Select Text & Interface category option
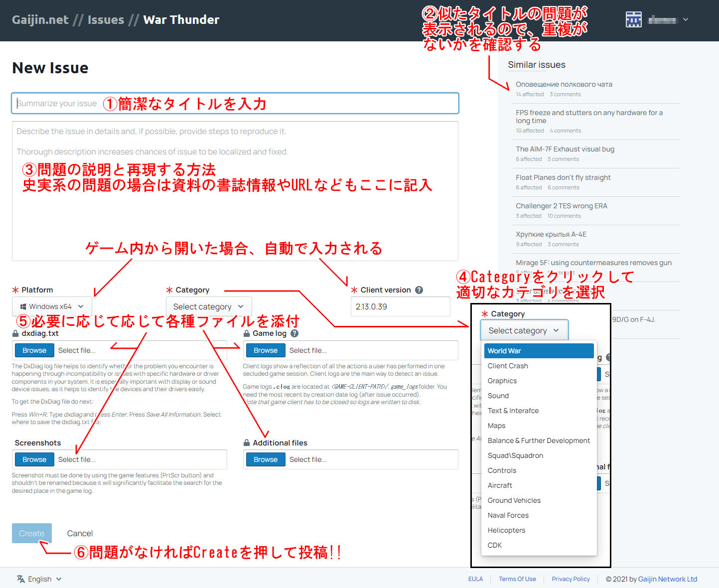The image size is (719, 588). (539, 411)
